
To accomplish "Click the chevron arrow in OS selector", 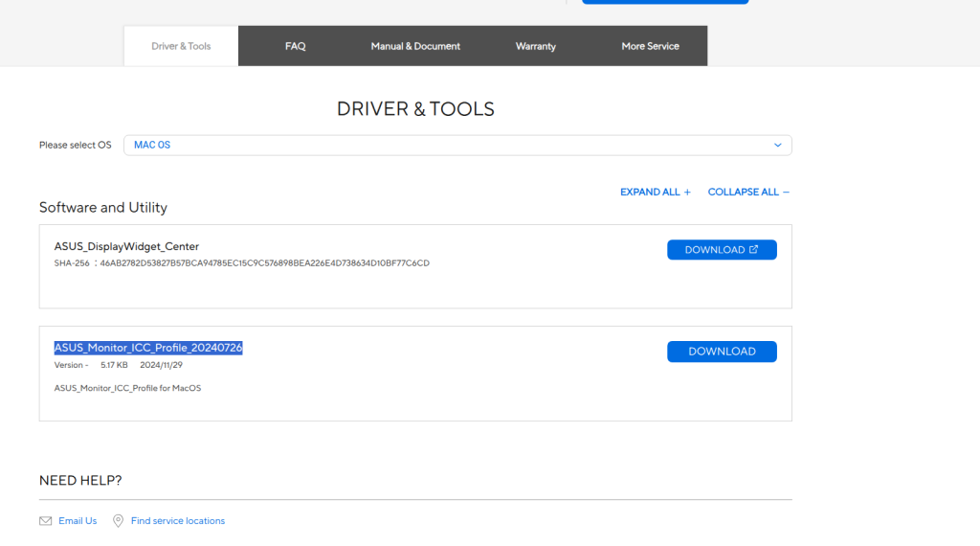I will (777, 146).
